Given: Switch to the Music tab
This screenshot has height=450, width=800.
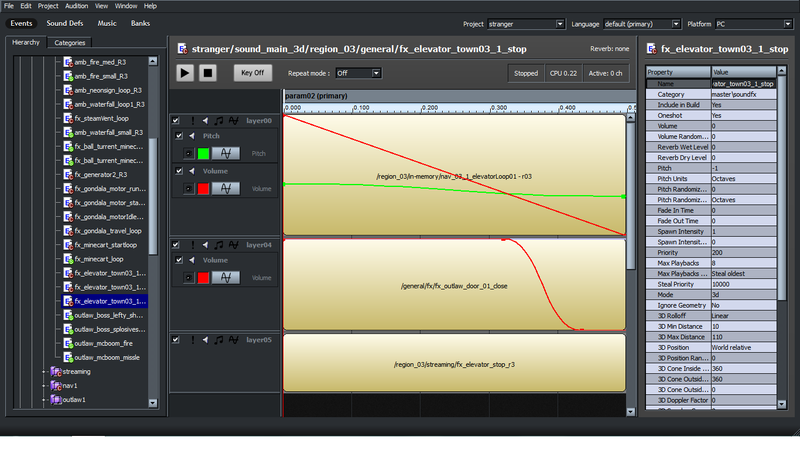Looking at the screenshot, I should pos(107,23).
